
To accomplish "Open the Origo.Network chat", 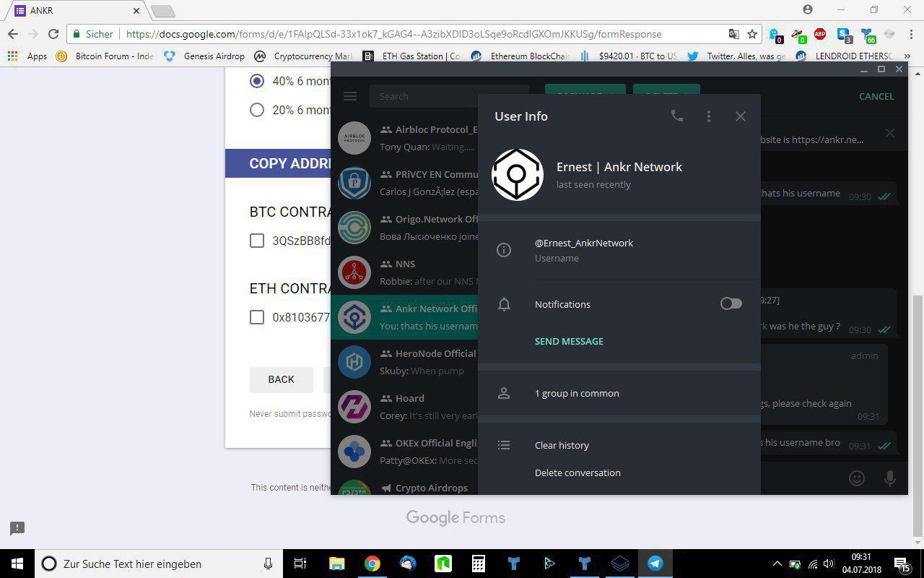I will 405,228.
